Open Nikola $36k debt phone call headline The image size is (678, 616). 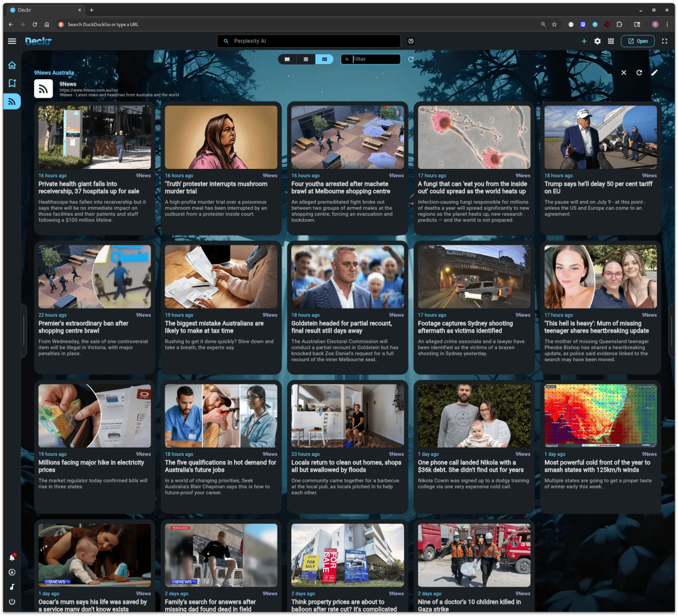(x=470, y=466)
